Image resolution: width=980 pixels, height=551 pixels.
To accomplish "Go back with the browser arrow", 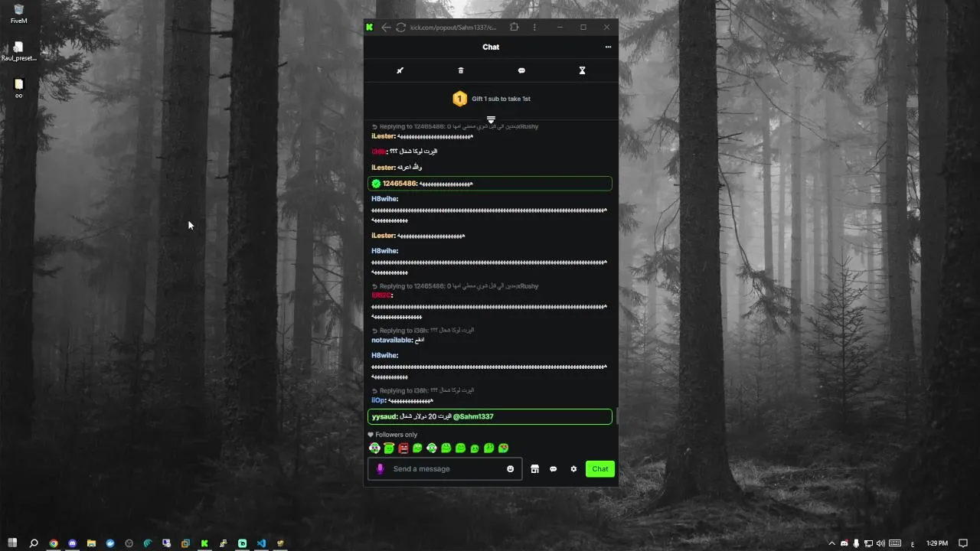I will coord(386,27).
